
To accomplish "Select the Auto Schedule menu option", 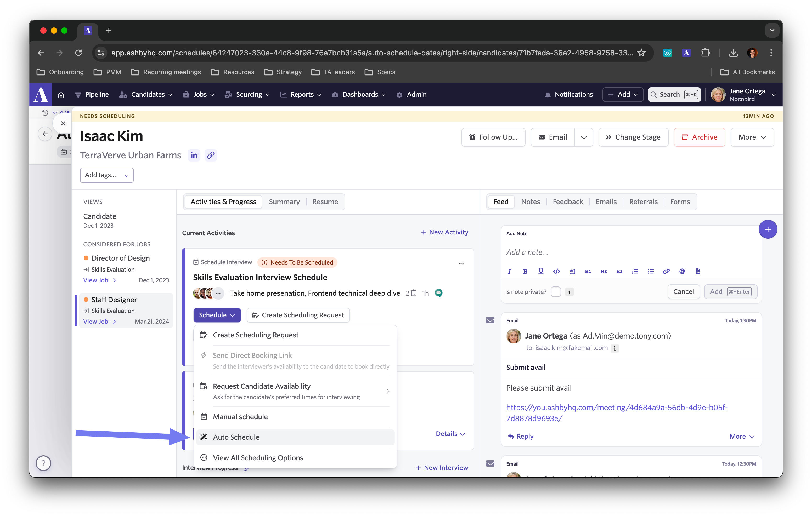I will (236, 437).
